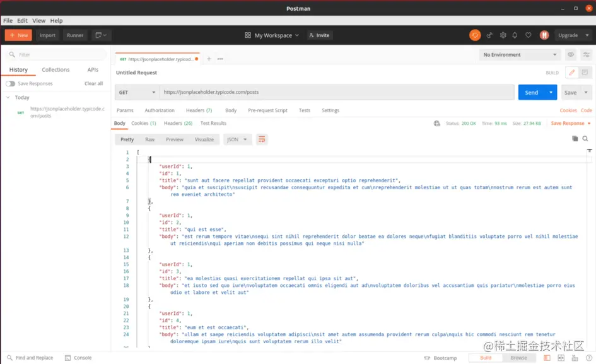Open Find and Replace in footer
596x364 pixels.
click(x=30, y=358)
